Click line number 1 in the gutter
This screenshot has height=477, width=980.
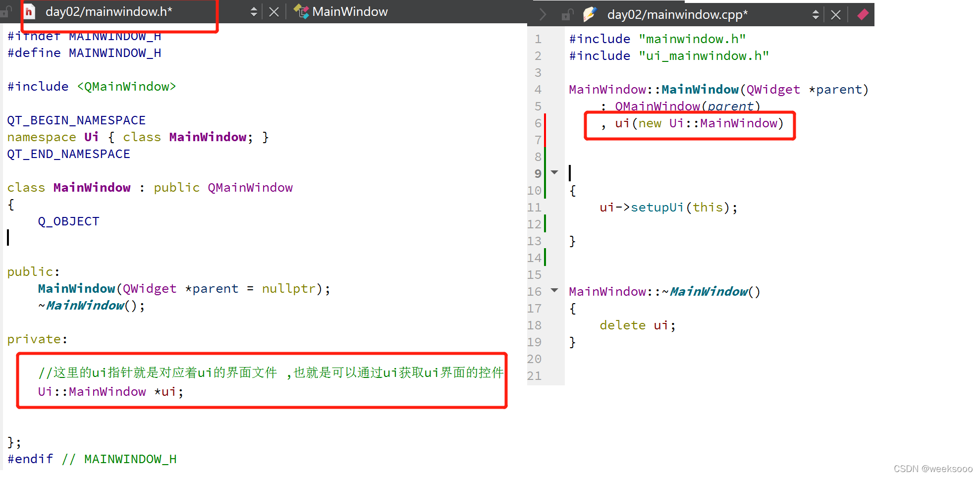pos(538,39)
